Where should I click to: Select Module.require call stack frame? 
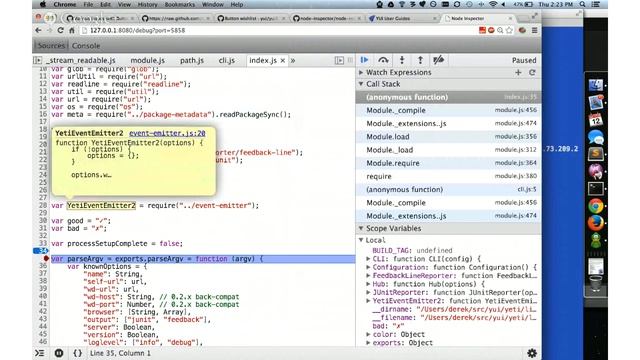point(449,163)
